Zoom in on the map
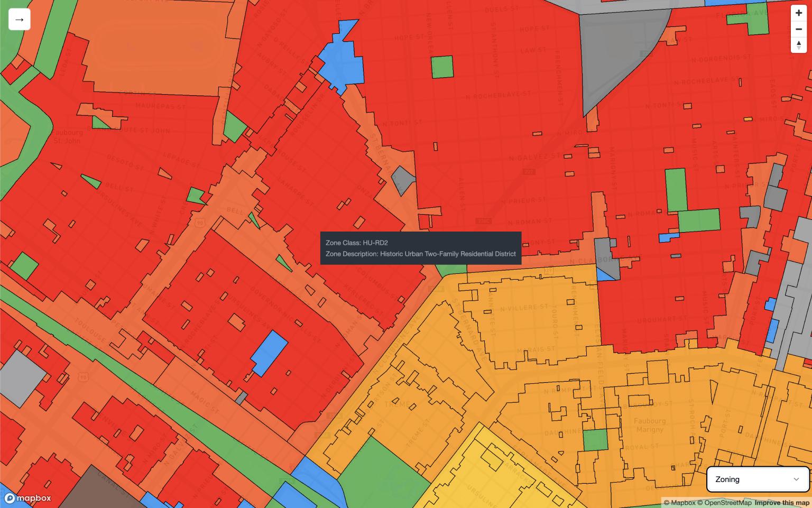This screenshot has width=812, height=508. 798,13
